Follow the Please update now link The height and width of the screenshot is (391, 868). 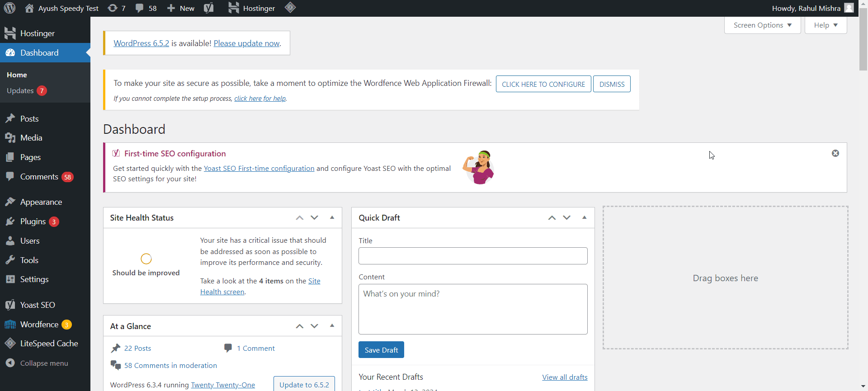pos(247,43)
